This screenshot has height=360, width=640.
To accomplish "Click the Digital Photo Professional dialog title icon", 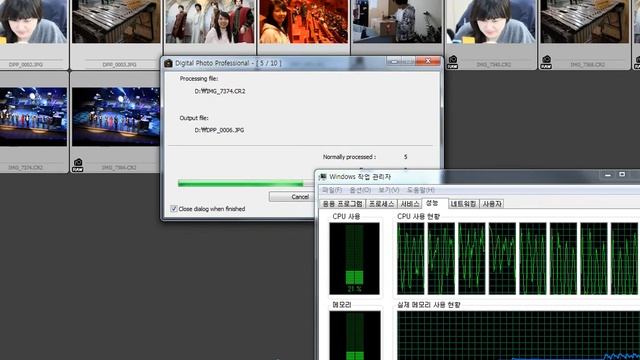I will tap(168, 63).
